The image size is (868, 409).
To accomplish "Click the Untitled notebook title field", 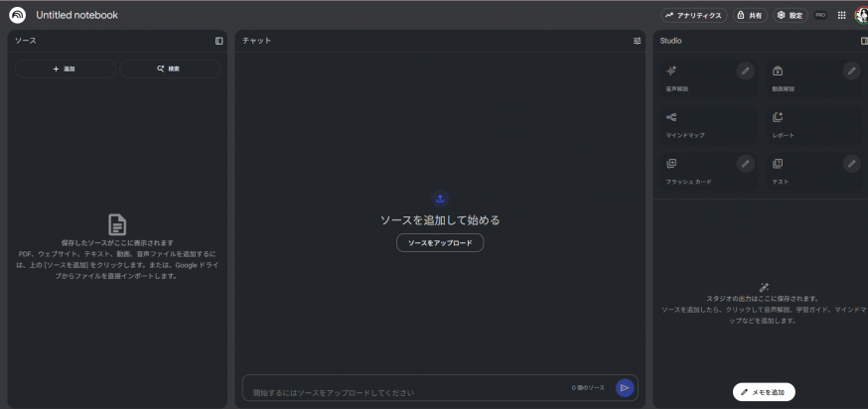I will coord(76,15).
